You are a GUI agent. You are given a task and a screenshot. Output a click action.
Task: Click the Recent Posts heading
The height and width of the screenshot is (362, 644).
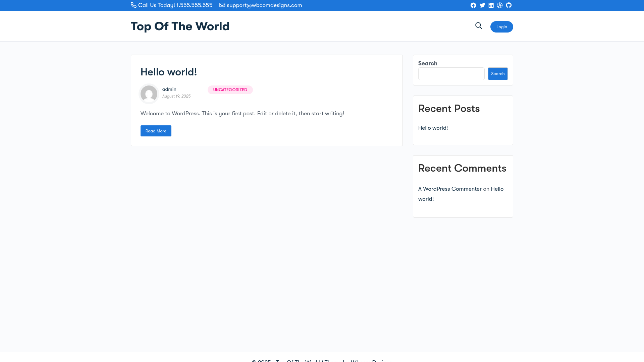[x=449, y=109]
